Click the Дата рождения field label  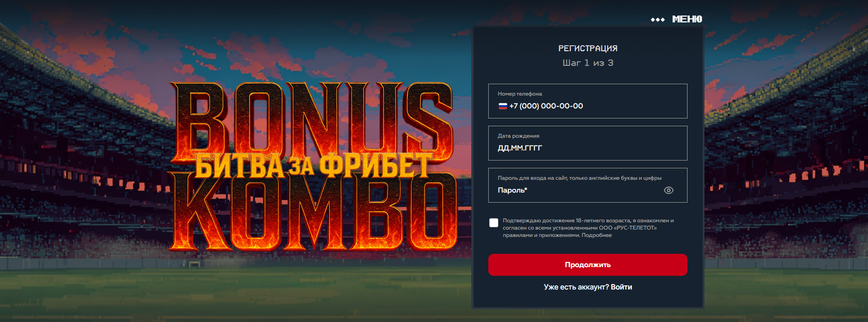(x=519, y=136)
